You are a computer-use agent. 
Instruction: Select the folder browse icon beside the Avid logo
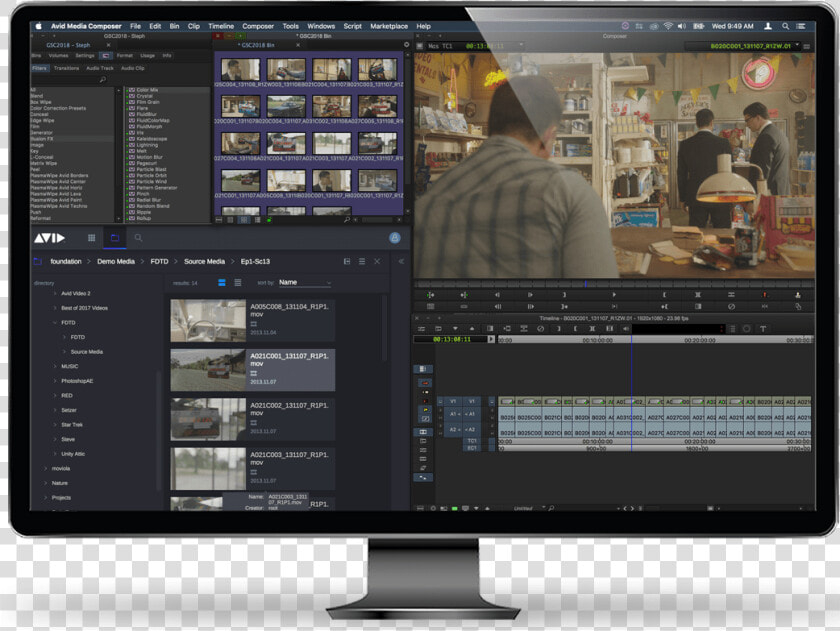click(115, 238)
